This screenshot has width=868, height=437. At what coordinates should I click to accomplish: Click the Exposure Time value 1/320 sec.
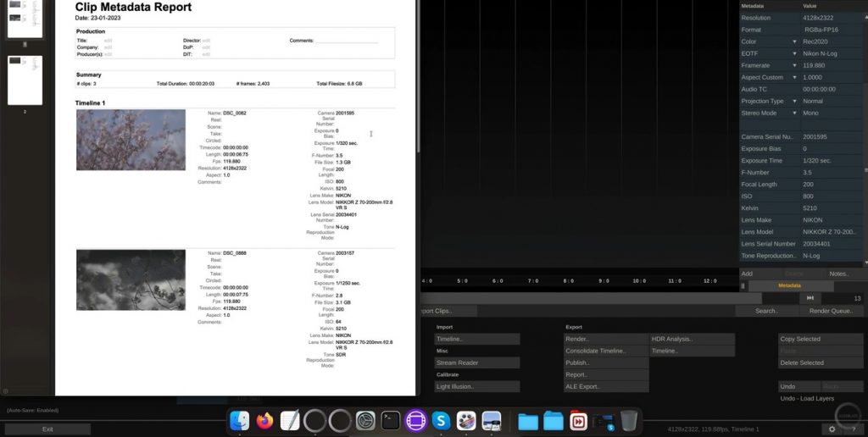pyautogui.click(x=817, y=160)
